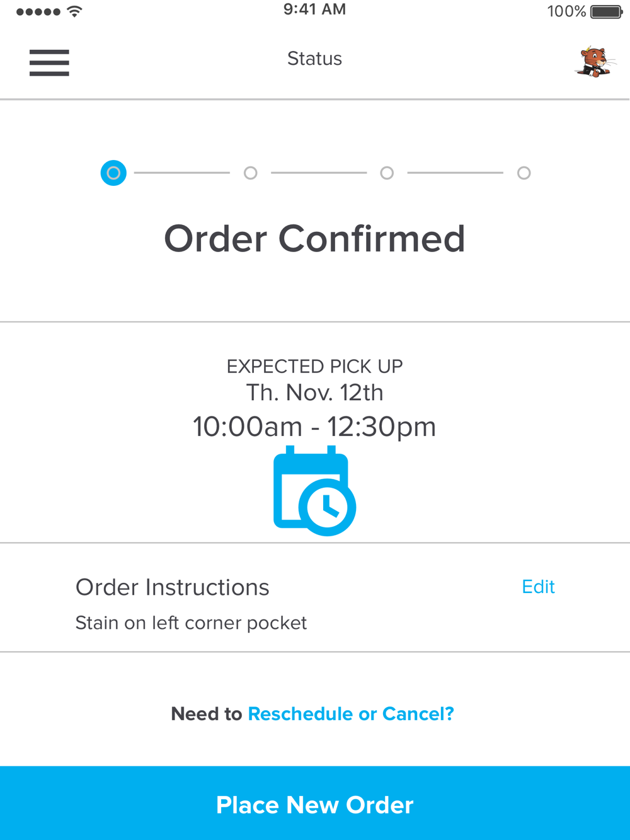Tap the battery indicator icon

pos(607,11)
